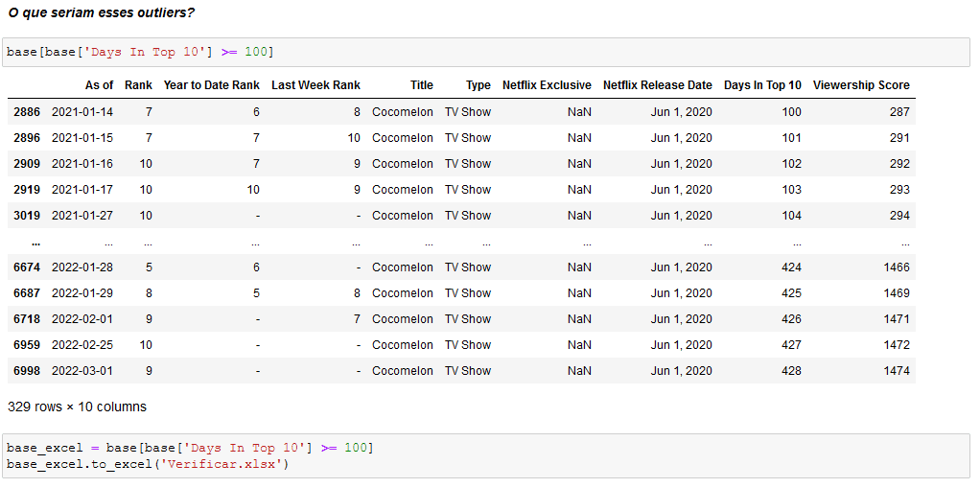Select row index 6718
The width and height of the screenshot is (980, 488).
point(27,318)
